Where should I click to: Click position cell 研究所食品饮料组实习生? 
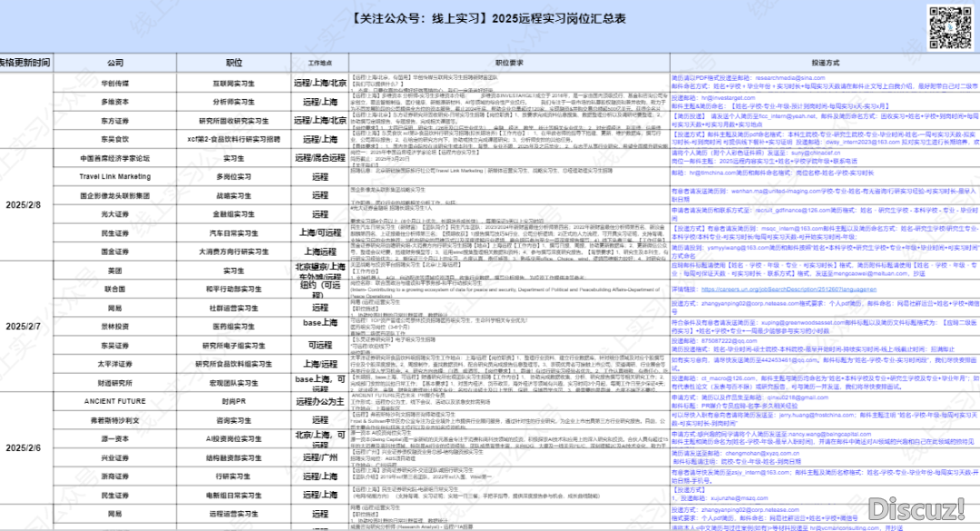click(234, 364)
